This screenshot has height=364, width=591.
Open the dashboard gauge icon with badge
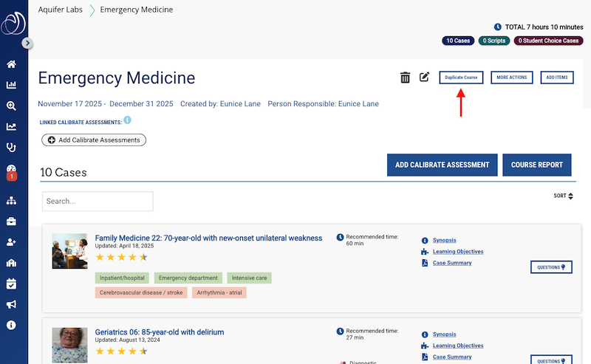pos(11,172)
